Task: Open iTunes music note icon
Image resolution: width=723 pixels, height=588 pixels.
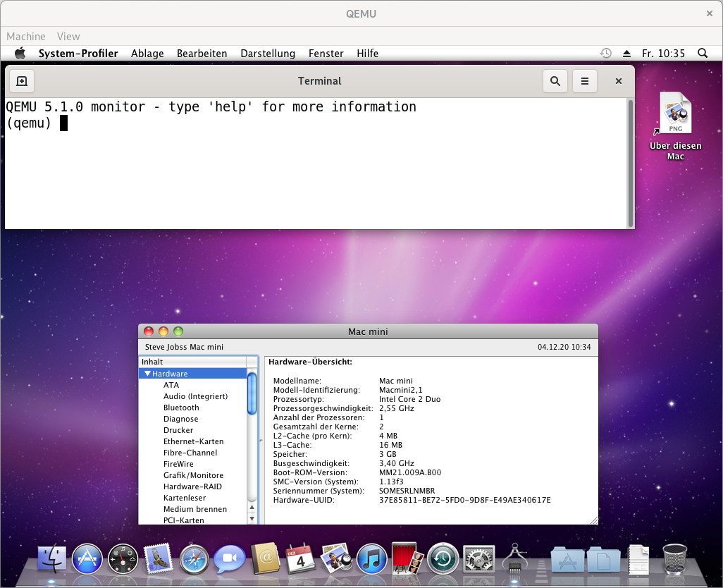Action: [371, 559]
